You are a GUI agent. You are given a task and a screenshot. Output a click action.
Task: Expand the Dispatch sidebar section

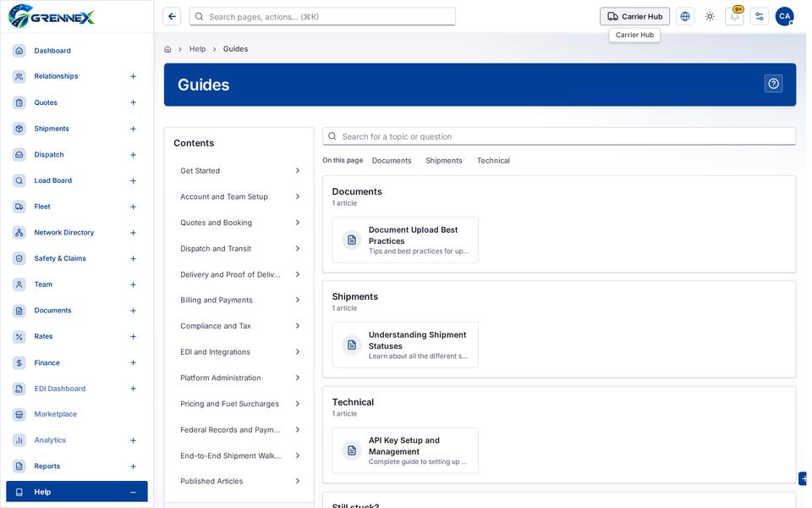click(133, 154)
